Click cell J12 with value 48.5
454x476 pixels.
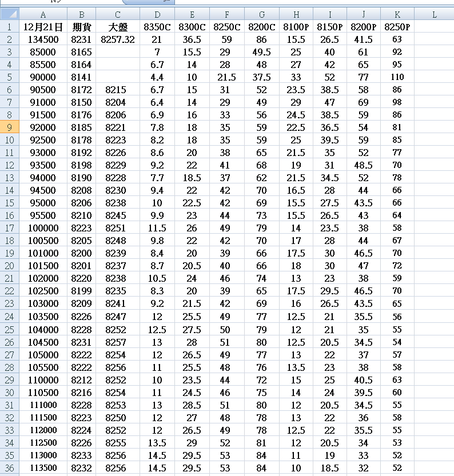click(x=364, y=165)
